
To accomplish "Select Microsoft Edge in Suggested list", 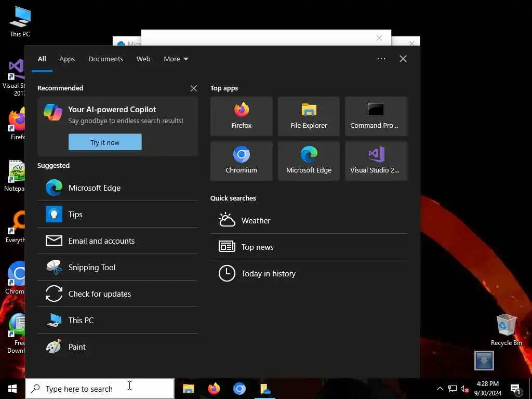I will (117, 188).
